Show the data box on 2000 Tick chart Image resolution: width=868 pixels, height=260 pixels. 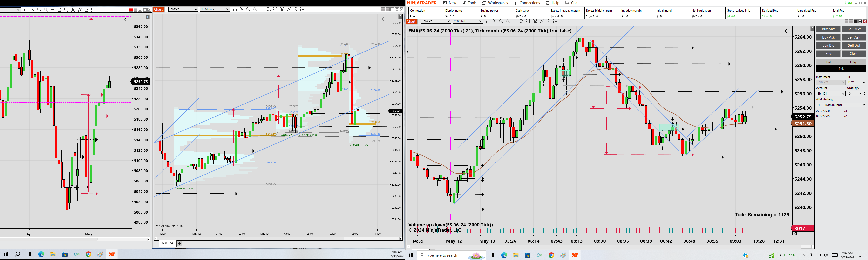click(521, 21)
